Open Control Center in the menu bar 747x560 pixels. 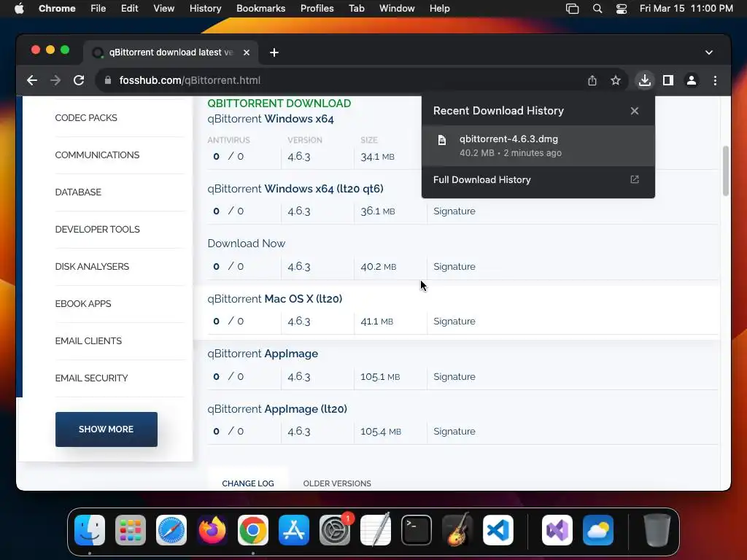[x=622, y=9]
